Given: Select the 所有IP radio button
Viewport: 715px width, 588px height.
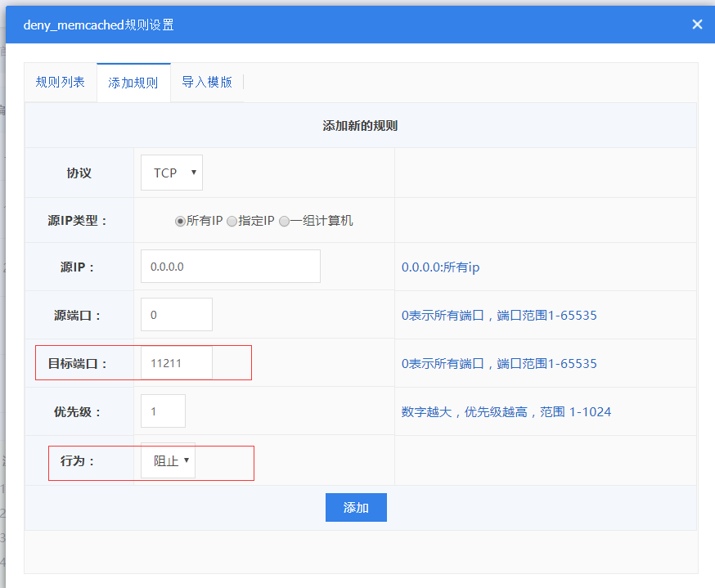Looking at the screenshot, I should click(x=180, y=221).
